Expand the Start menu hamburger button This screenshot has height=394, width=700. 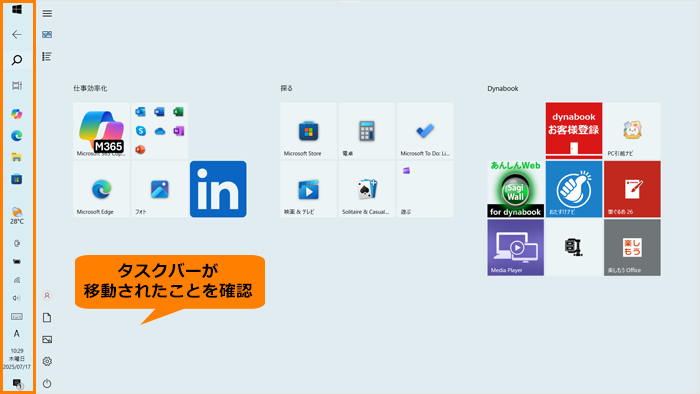tap(47, 13)
